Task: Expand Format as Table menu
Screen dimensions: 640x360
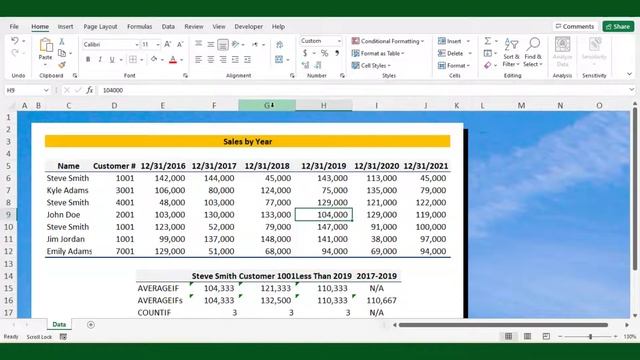Action: [378, 53]
